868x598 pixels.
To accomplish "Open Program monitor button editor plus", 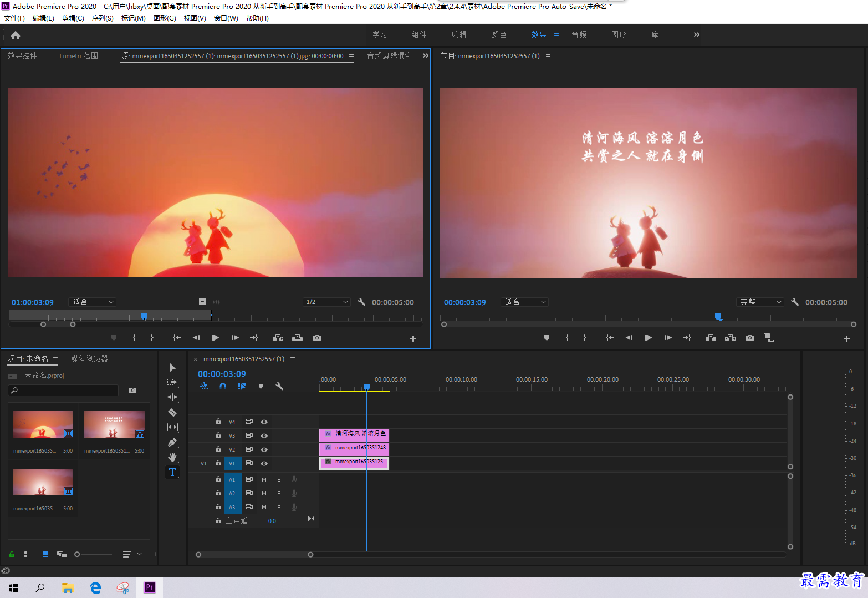I will point(846,338).
